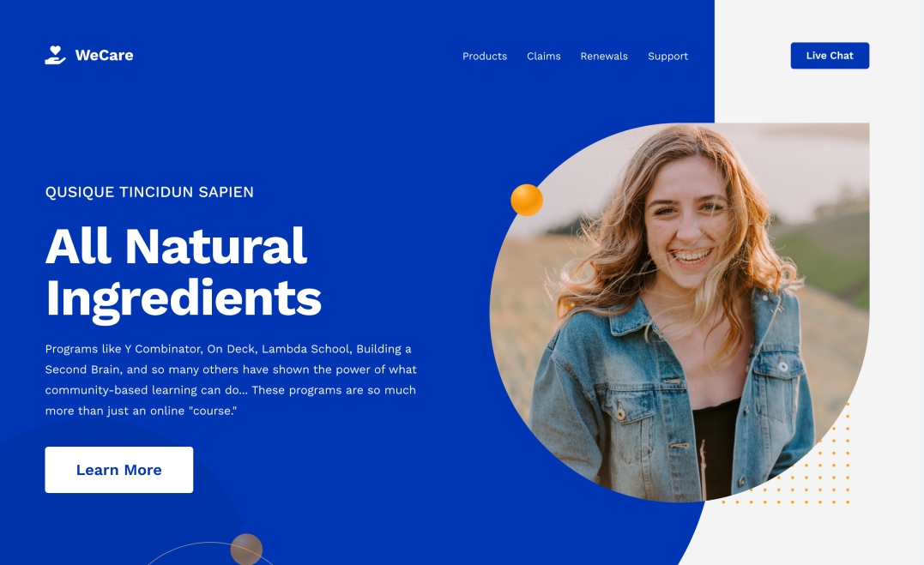
Task: Go to the Claims page
Action: click(543, 56)
